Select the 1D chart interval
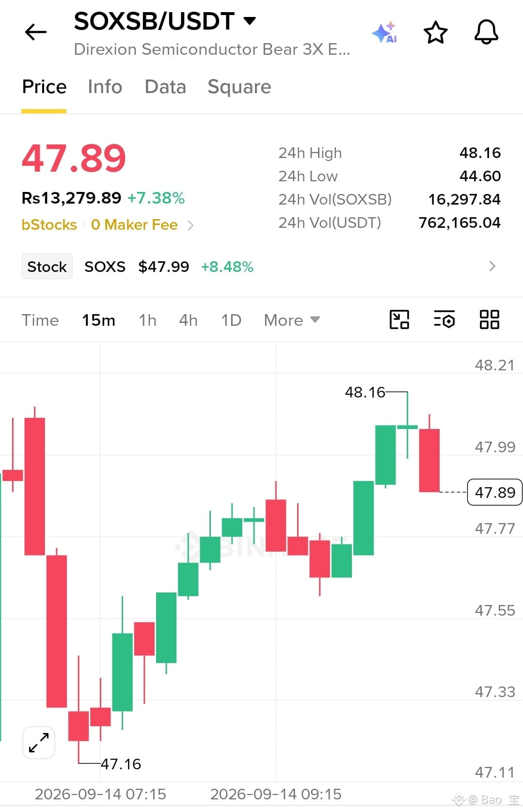 click(231, 320)
